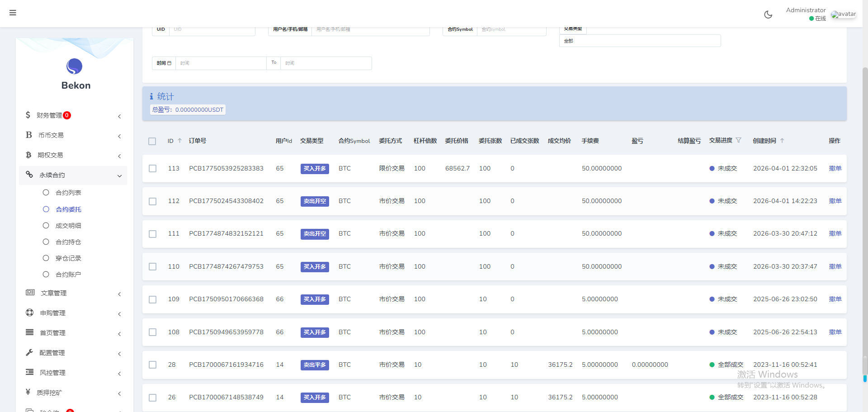Sort by ID column arrow
Image resolution: width=868 pixels, height=412 pixels.
[179, 141]
